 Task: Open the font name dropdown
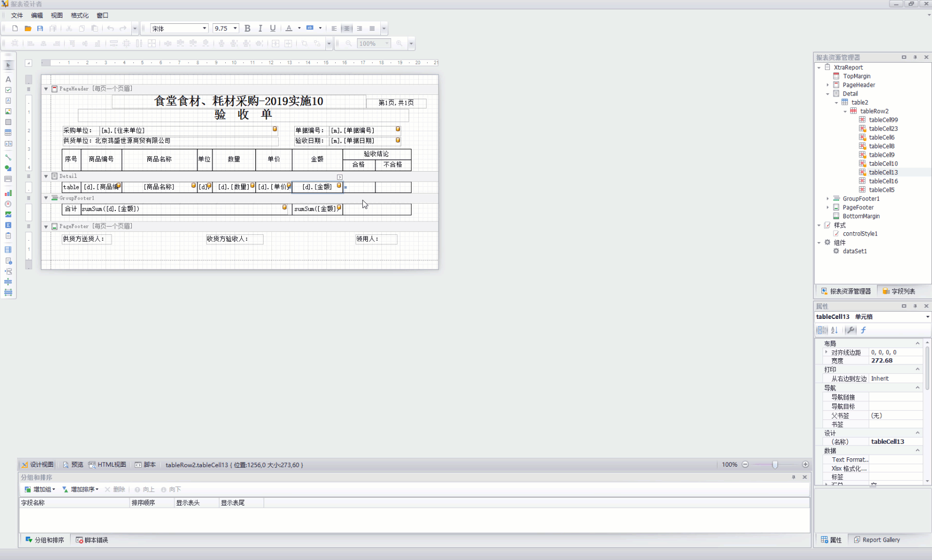(204, 29)
